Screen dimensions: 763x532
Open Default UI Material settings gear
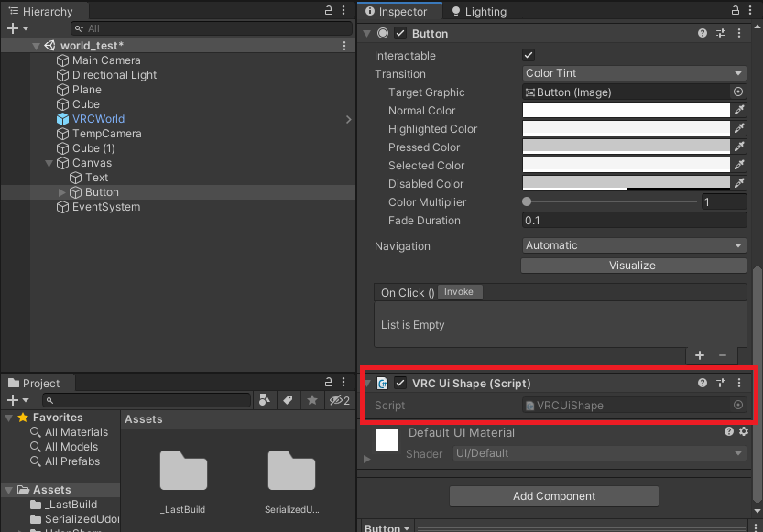(744, 431)
